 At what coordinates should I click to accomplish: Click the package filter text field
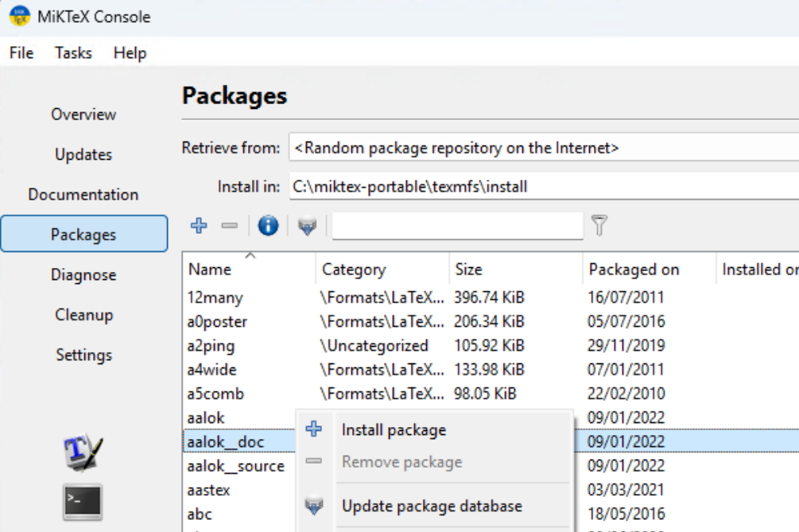pos(457,227)
